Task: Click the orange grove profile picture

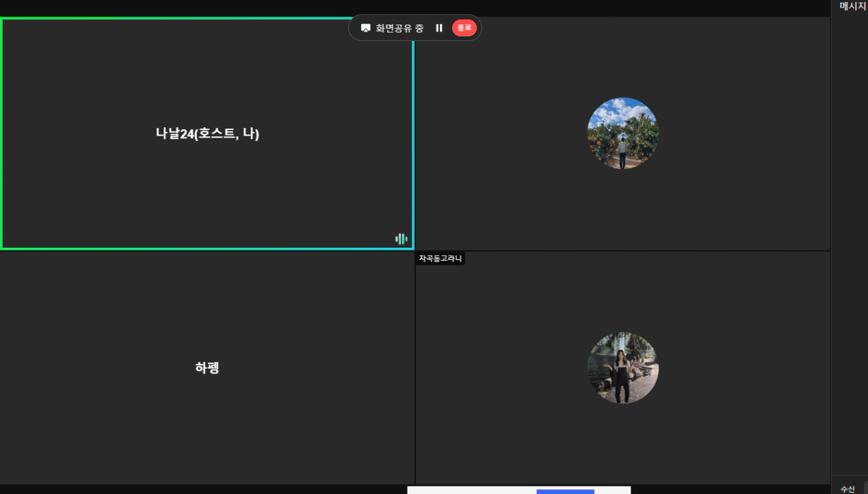Action: [x=622, y=133]
